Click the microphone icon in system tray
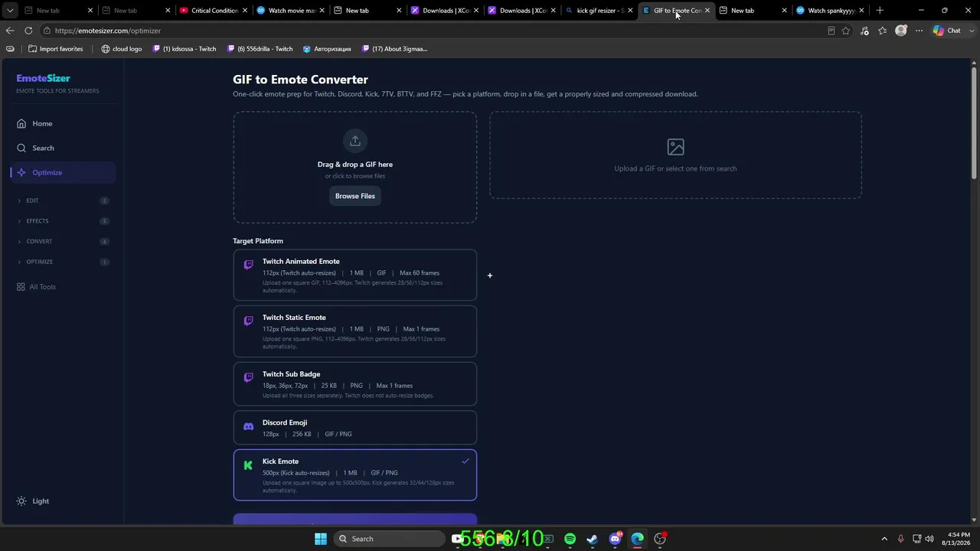The width and height of the screenshot is (980, 551). (900, 539)
